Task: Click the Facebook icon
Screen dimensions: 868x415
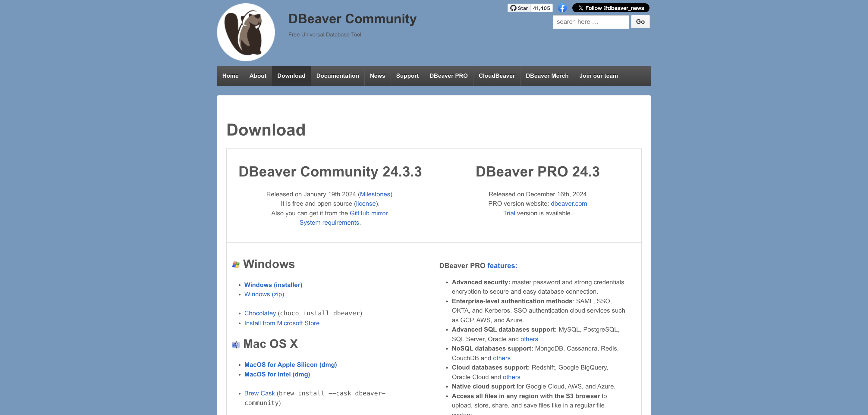Action: click(x=562, y=8)
